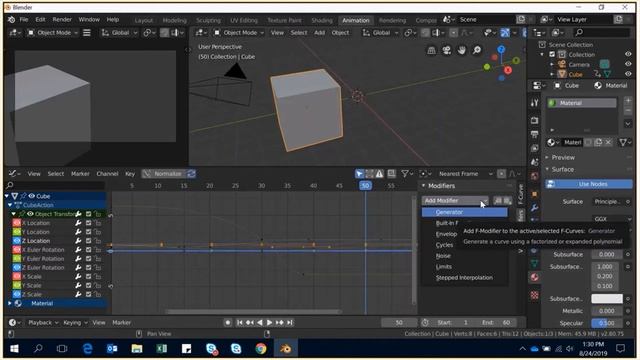Viewport: 640px width, 360px height.
Task: Open the Playback dropdown menu
Action: click(43, 322)
